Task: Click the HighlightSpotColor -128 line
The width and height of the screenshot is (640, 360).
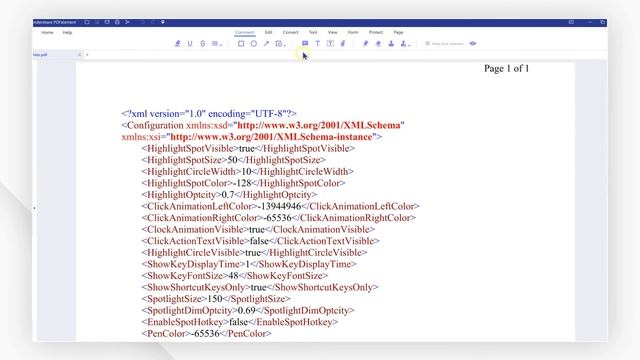Action: [243, 183]
